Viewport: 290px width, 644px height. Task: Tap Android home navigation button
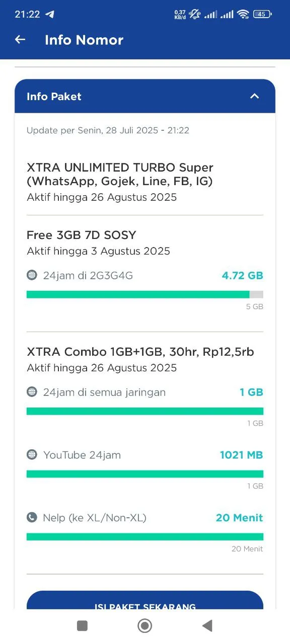point(145,625)
